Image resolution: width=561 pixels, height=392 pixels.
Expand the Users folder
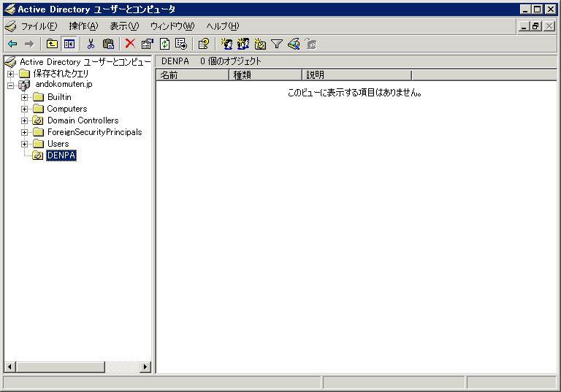pos(24,144)
